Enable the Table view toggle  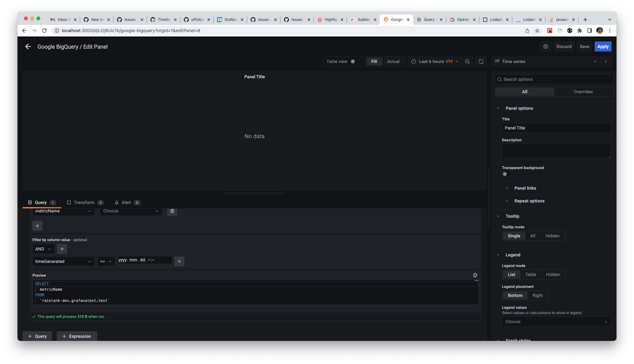(355, 61)
